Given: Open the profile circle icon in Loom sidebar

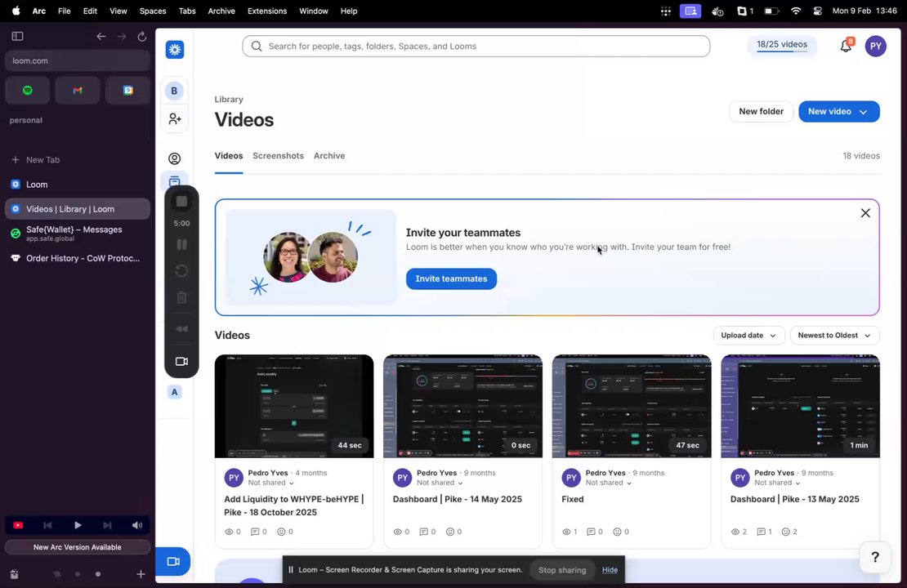Looking at the screenshot, I should point(174,158).
